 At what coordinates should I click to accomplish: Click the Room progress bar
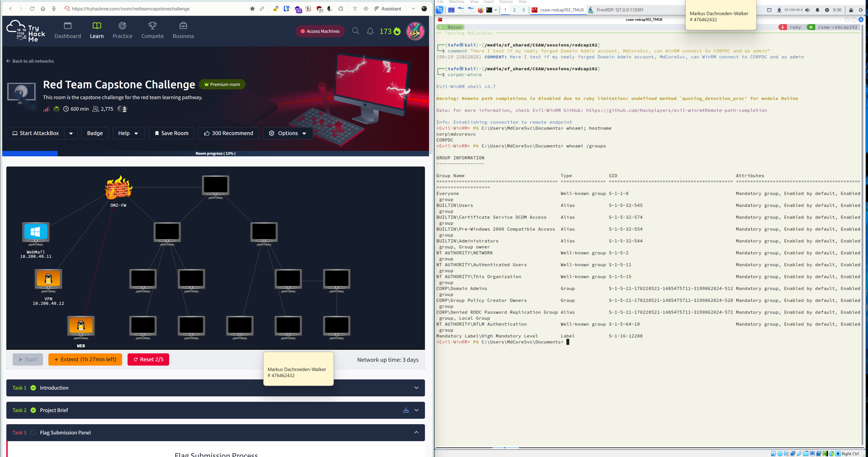216,153
